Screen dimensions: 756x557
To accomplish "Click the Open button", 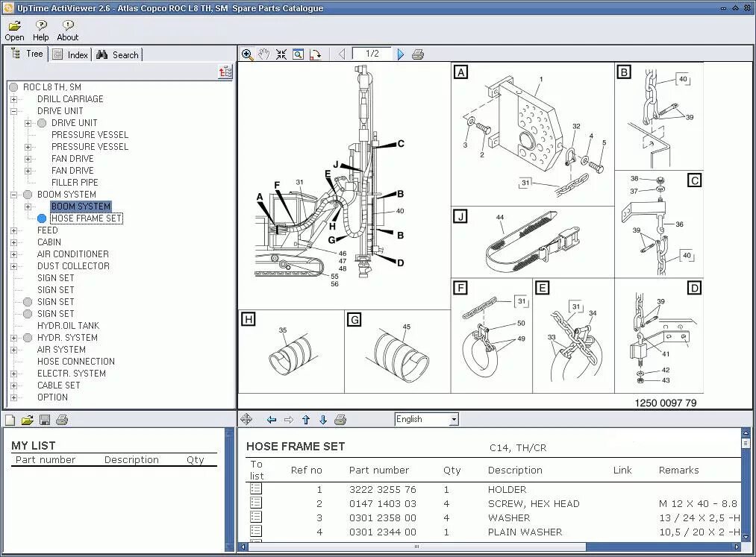I will tap(14, 30).
